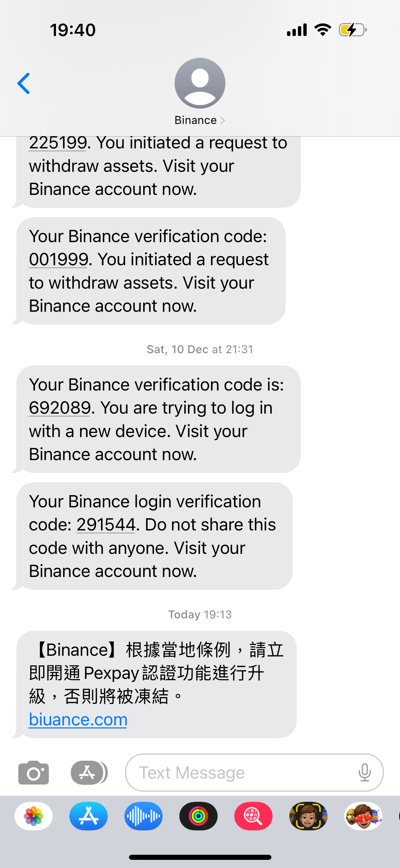Tap the microphone dictation icon
400x868 pixels.
tap(364, 773)
